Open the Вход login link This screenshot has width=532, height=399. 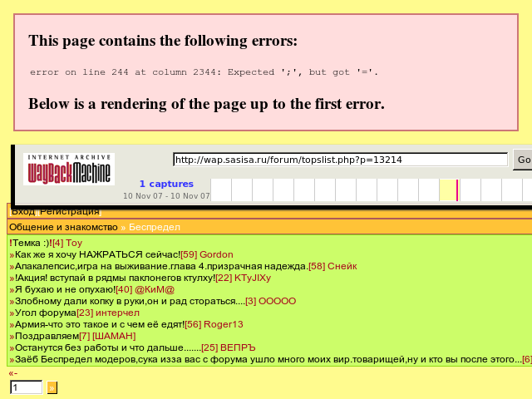22,212
